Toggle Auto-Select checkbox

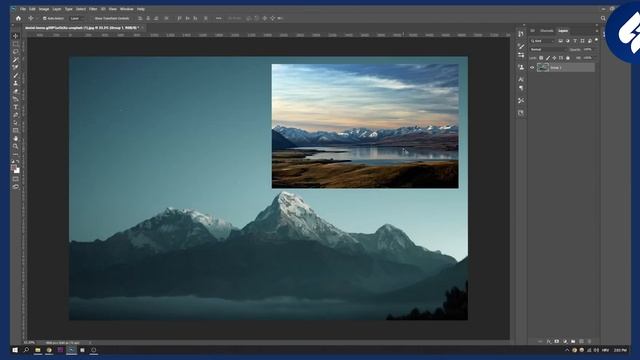point(44,18)
